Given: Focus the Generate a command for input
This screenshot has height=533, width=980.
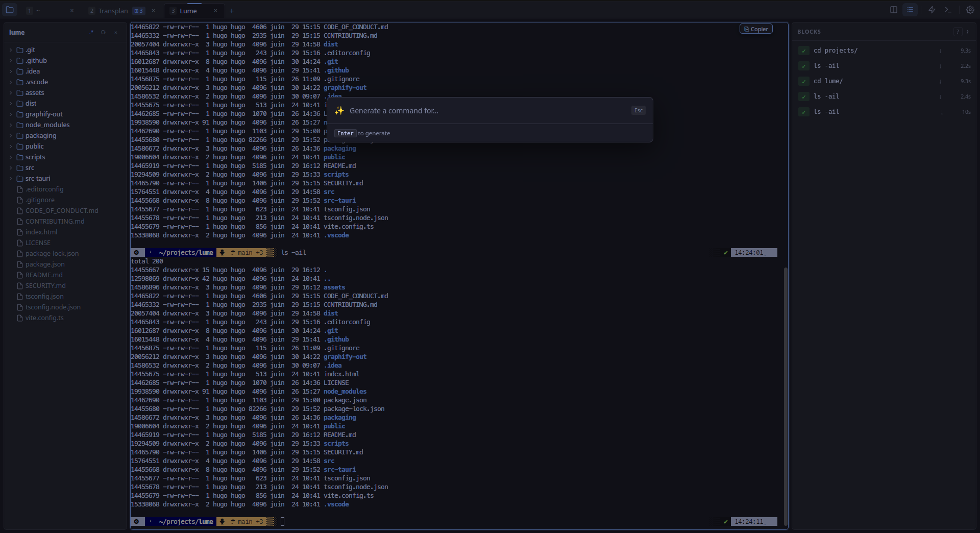Looking at the screenshot, I should click(x=487, y=111).
